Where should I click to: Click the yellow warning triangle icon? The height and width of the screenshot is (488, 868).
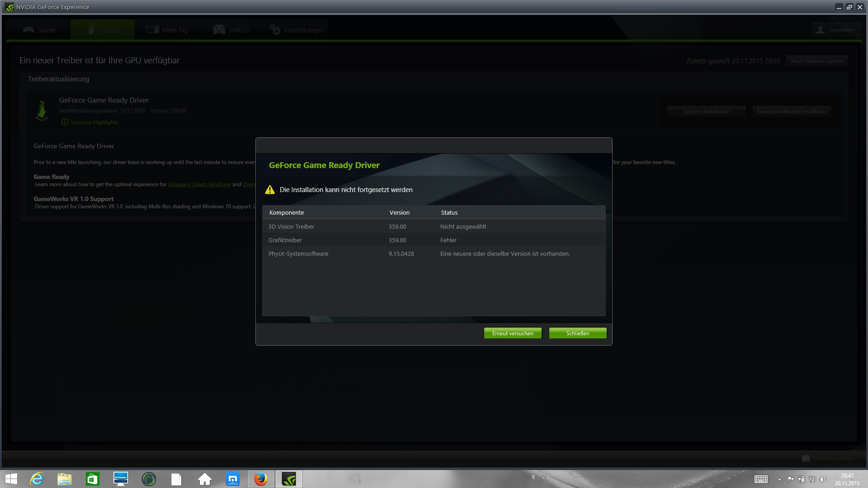coord(270,190)
